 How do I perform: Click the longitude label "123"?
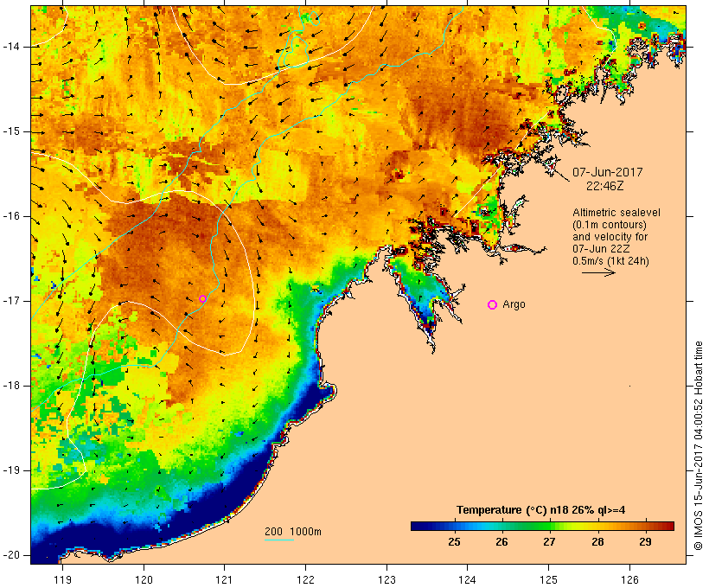pos(386,579)
